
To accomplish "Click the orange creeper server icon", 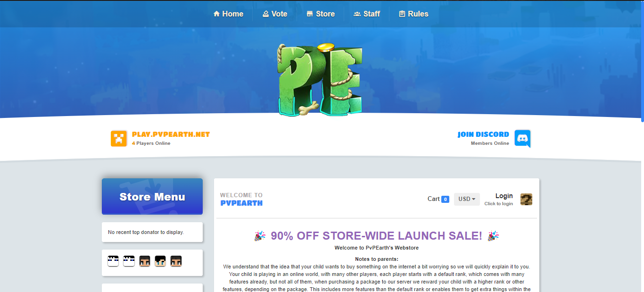I will 119,139.
